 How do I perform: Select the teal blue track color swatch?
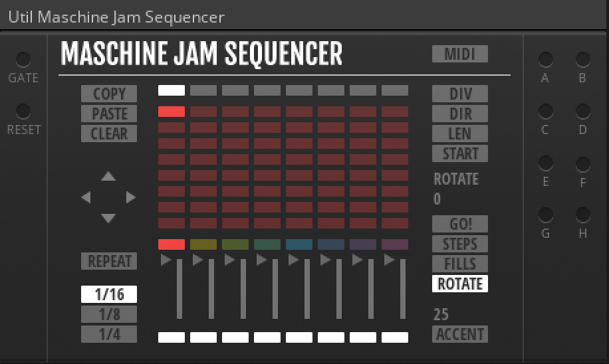point(299,244)
